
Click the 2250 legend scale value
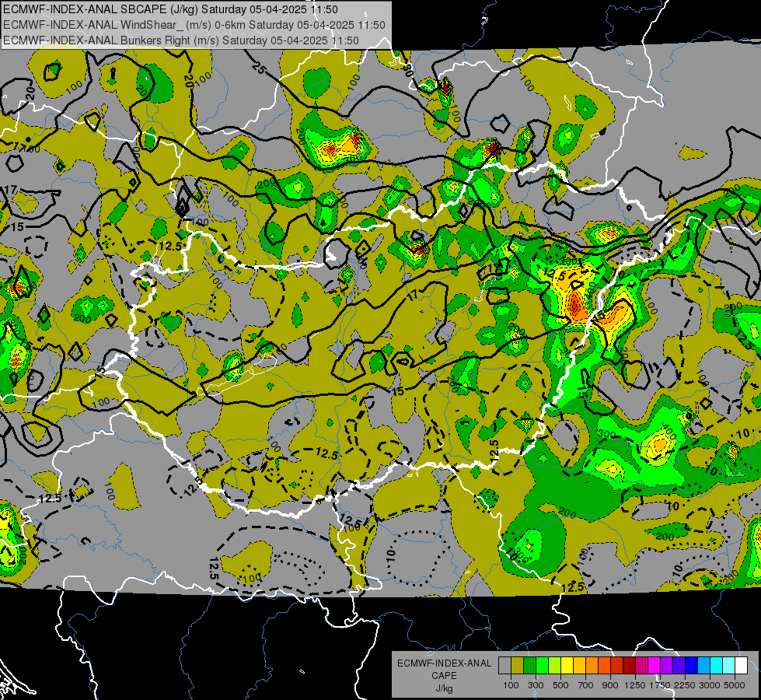[686, 685]
